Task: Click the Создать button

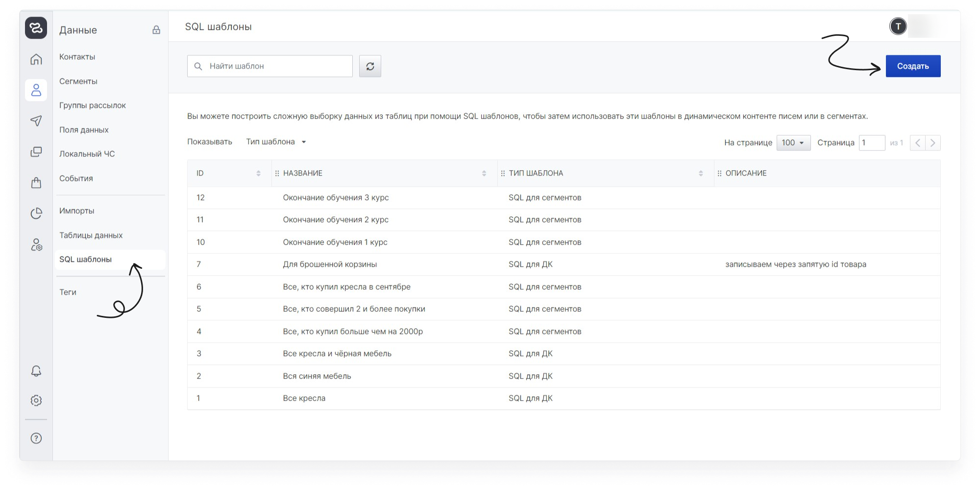Action: pos(913,66)
